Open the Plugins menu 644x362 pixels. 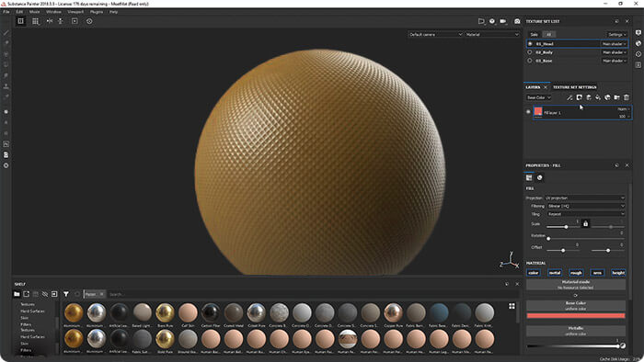pos(97,12)
